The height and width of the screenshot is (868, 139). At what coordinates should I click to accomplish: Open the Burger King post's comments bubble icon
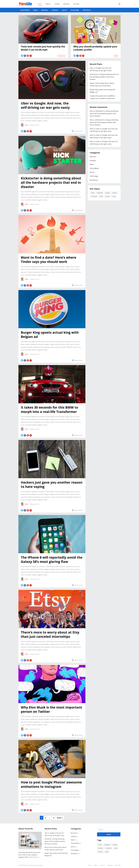point(73,360)
